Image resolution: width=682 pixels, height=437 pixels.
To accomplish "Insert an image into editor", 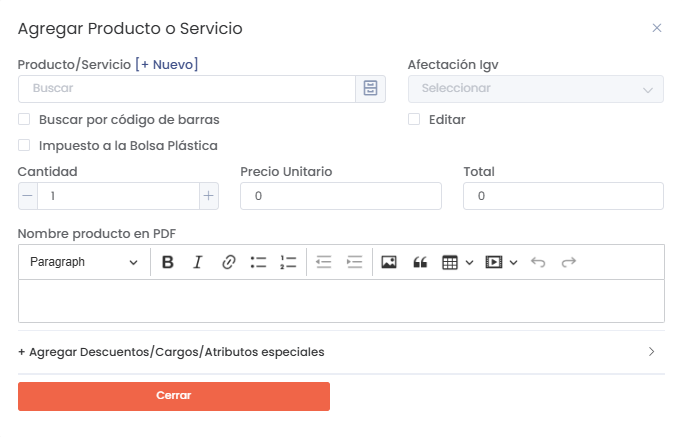I will click(x=389, y=262).
